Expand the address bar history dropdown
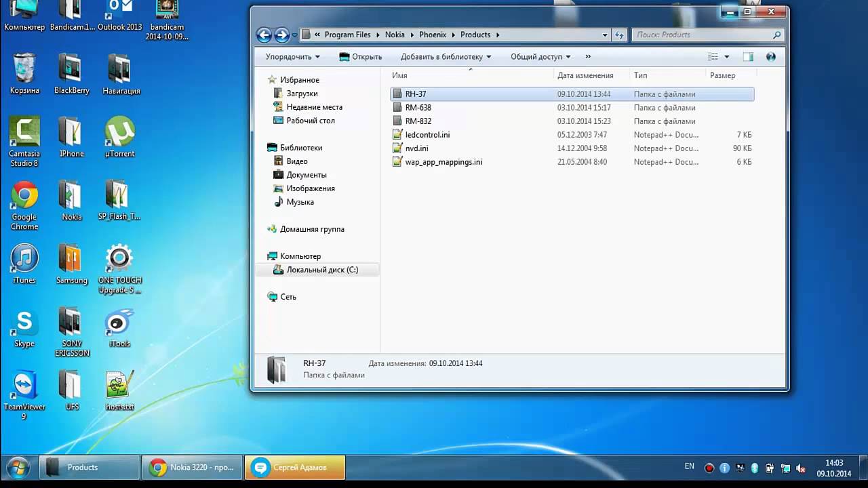Image resolution: width=868 pixels, height=488 pixels. (x=605, y=35)
